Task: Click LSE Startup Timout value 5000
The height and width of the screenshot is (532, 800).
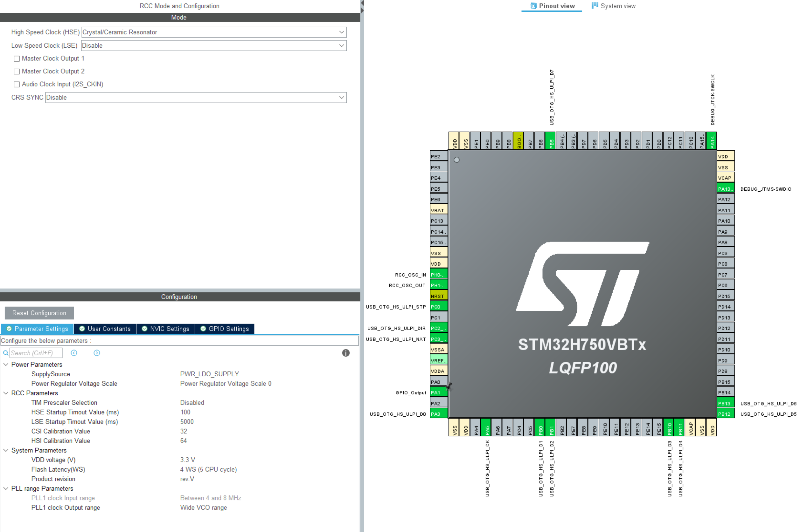Action: pos(187,421)
